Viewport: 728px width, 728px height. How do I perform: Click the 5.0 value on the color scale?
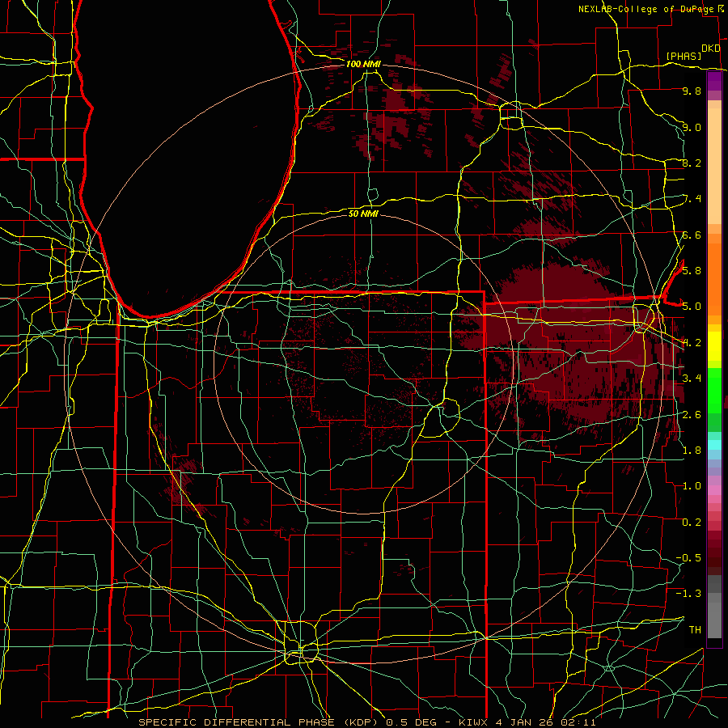[x=692, y=307]
